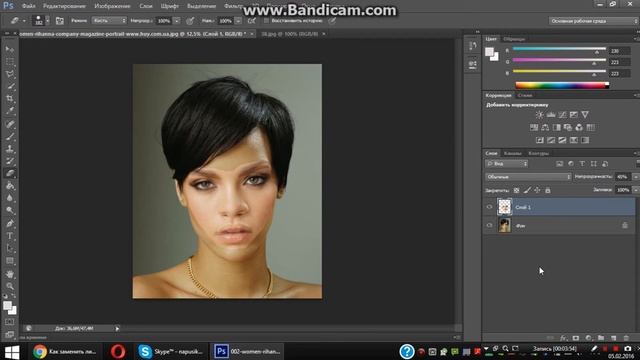Viewport: 640px width, 360px height.
Task: Change screen mode via toolbox icon
Action: pos(10,334)
